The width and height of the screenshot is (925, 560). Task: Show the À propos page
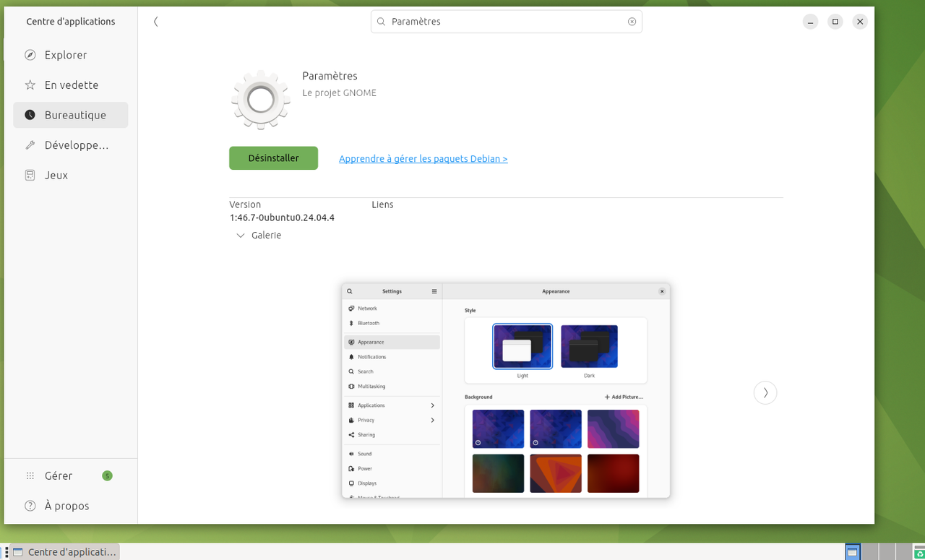tap(71, 506)
